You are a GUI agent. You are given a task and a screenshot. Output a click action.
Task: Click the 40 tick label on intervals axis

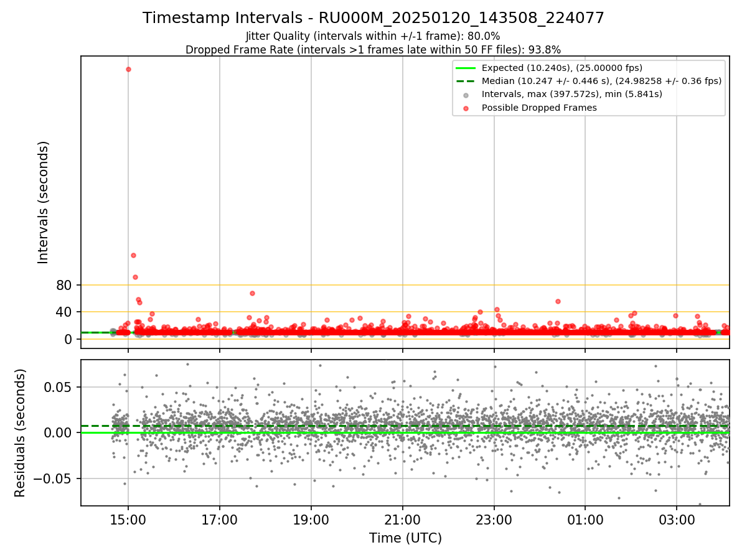tap(65, 312)
